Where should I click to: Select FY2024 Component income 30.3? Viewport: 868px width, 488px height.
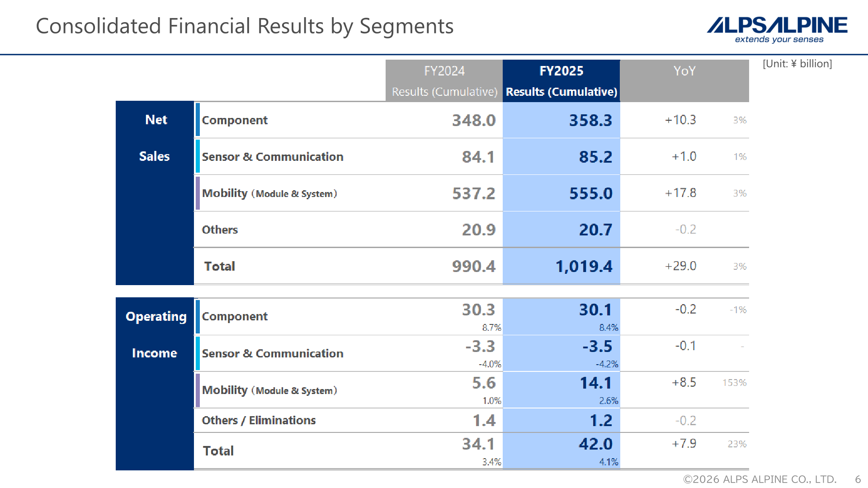[x=479, y=310]
